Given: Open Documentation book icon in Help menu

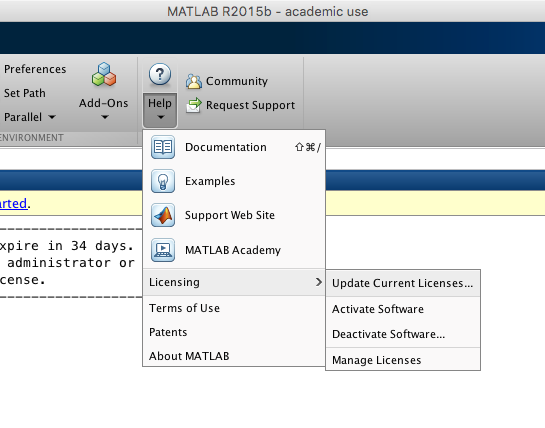Looking at the screenshot, I should pyautogui.click(x=163, y=147).
